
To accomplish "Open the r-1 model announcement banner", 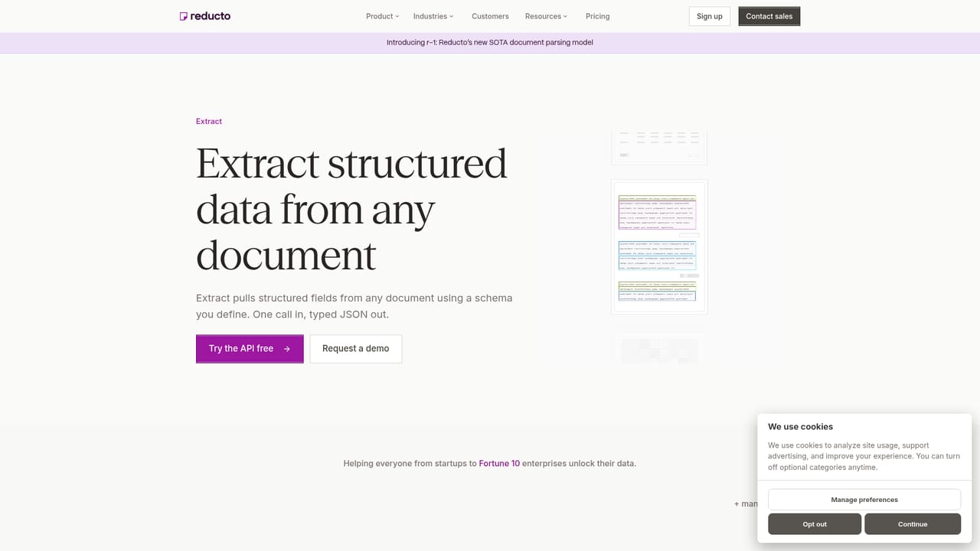I will 490,43.
